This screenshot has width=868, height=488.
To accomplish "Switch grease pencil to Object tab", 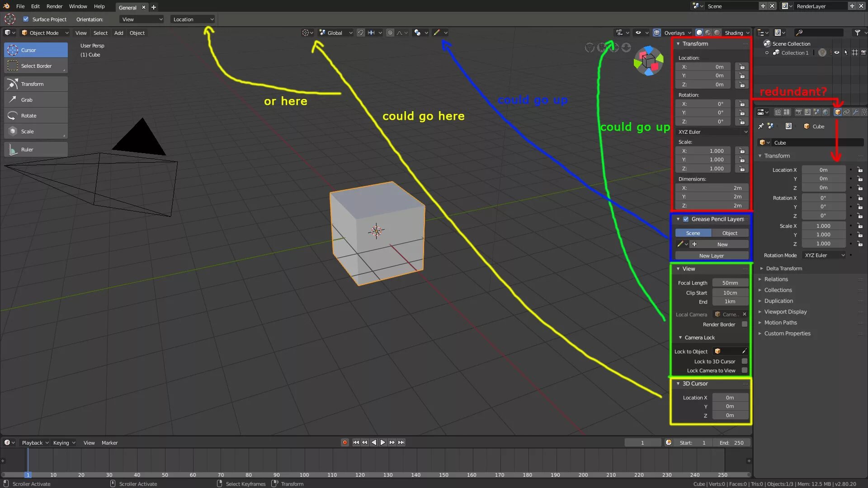I will point(730,233).
